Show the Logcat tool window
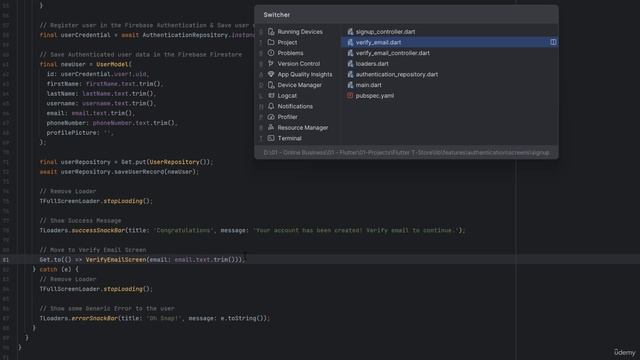 287,96
